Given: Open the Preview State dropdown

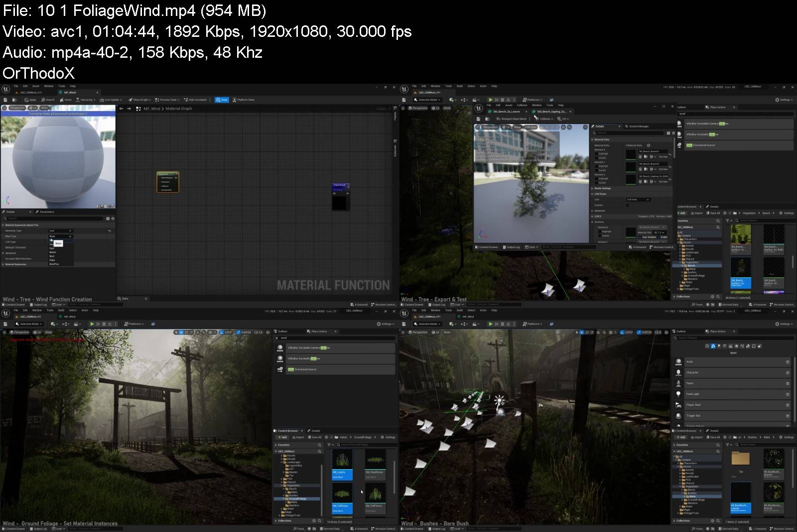Looking at the screenshot, I should coord(167,100).
